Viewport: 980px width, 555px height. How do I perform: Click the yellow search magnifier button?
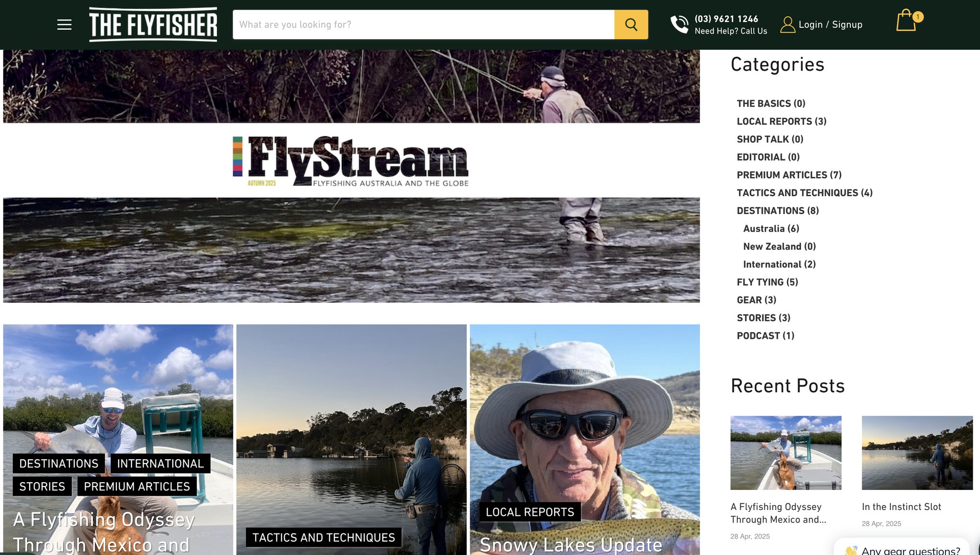[631, 24]
